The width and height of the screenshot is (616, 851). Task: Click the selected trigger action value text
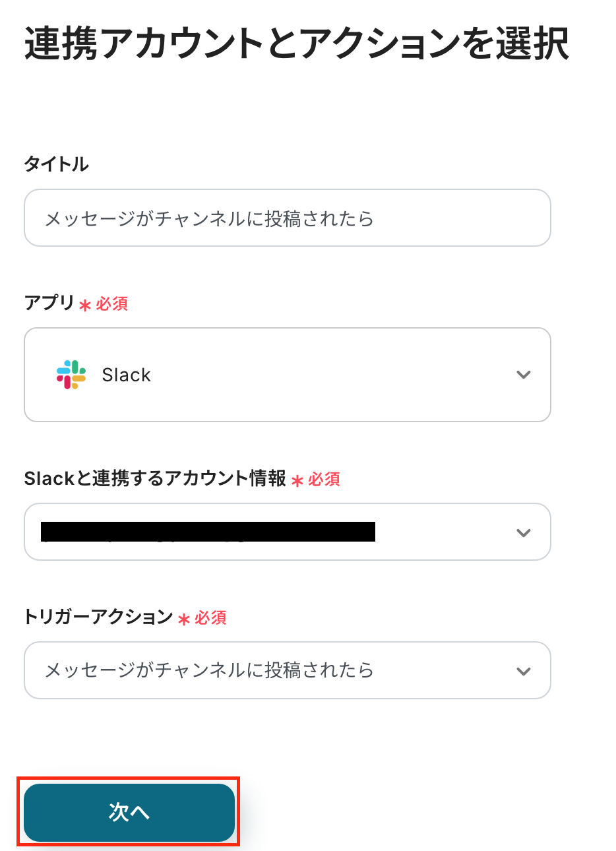click(x=209, y=671)
